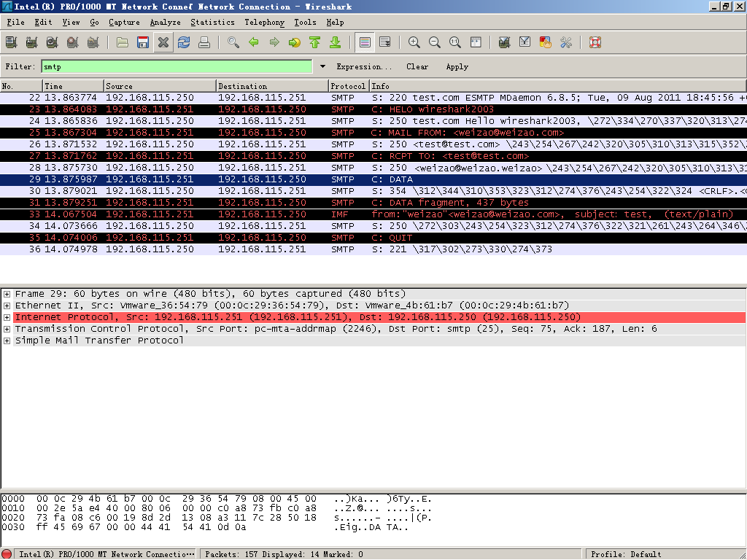Go back in packet history arrow
The image size is (747, 560).
tap(253, 42)
